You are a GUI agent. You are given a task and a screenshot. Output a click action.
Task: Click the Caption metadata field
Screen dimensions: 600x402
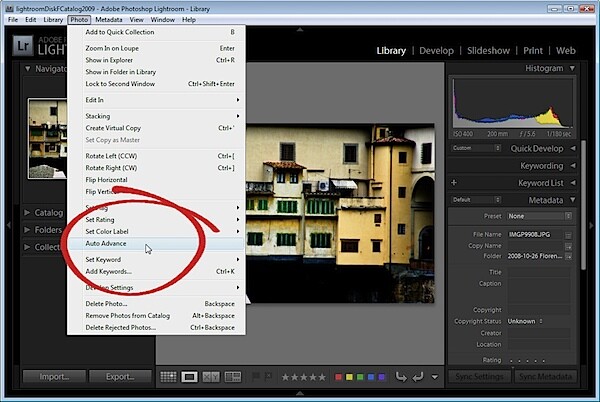click(x=539, y=291)
